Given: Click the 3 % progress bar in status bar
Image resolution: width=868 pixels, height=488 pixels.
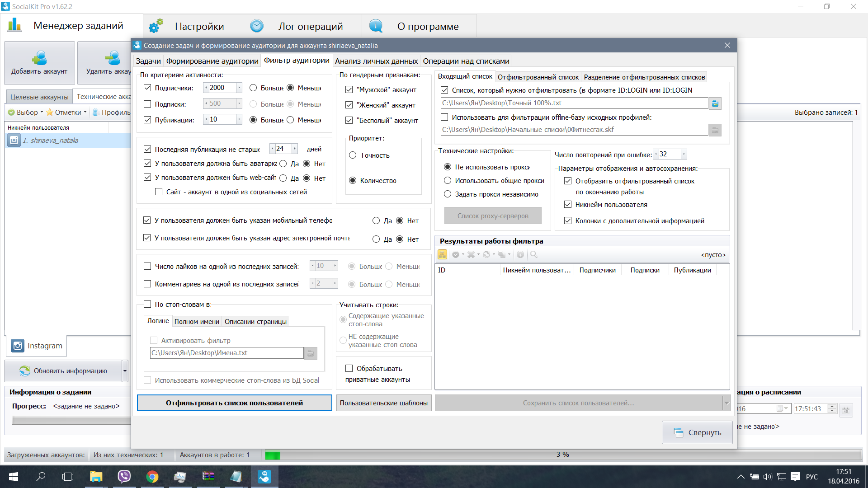Looking at the screenshot, I should click(x=563, y=455).
